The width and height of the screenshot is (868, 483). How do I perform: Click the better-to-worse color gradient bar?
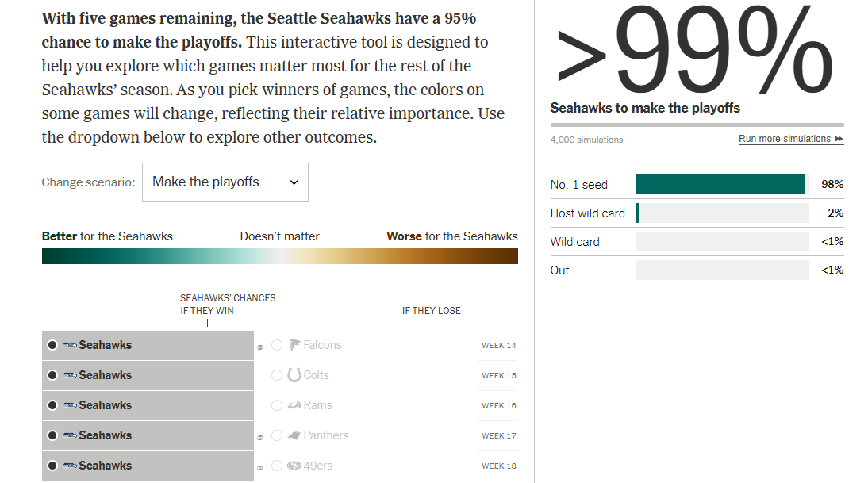point(279,256)
